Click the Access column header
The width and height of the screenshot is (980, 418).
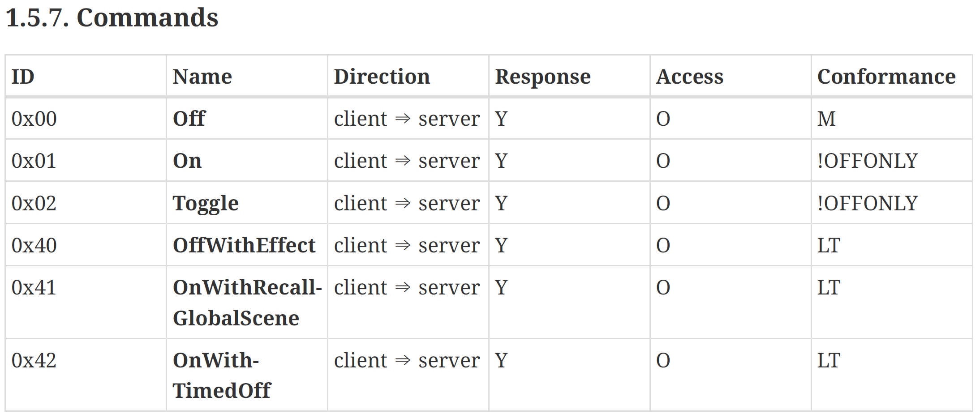690,77
